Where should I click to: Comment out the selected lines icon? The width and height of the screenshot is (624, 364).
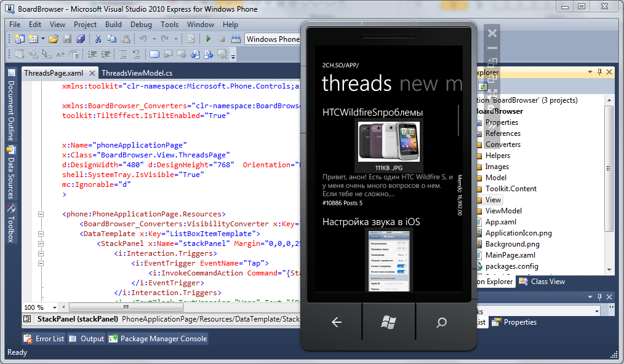click(x=123, y=54)
